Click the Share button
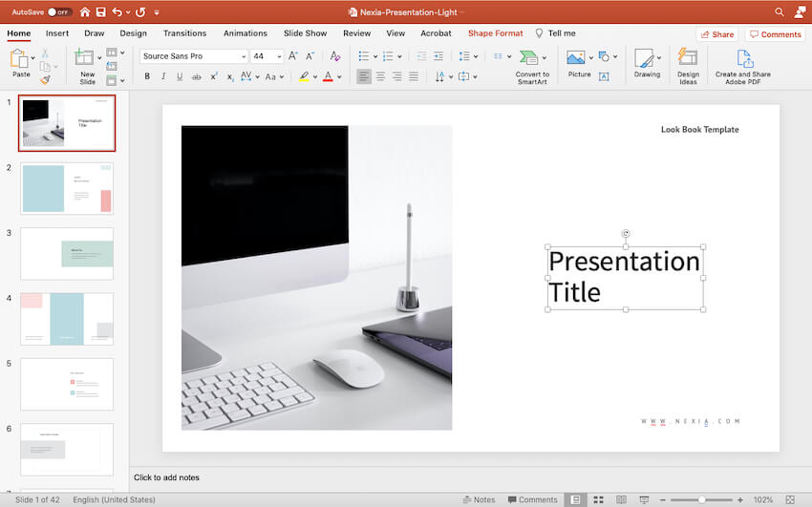 tap(717, 34)
